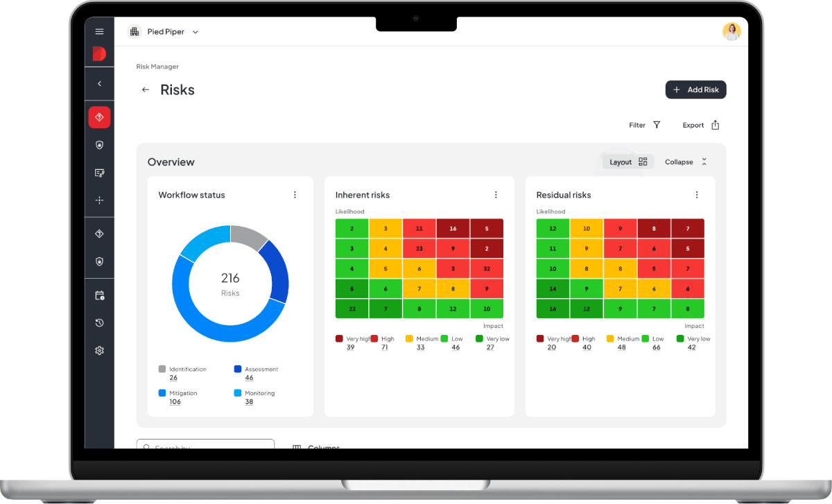Image resolution: width=832 pixels, height=504 pixels.
Task: Click the dark blue Assessment donut segment
Action: point(277,272)
